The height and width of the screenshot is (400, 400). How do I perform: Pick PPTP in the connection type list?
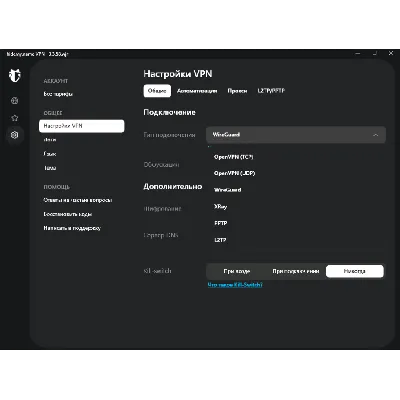221,223
